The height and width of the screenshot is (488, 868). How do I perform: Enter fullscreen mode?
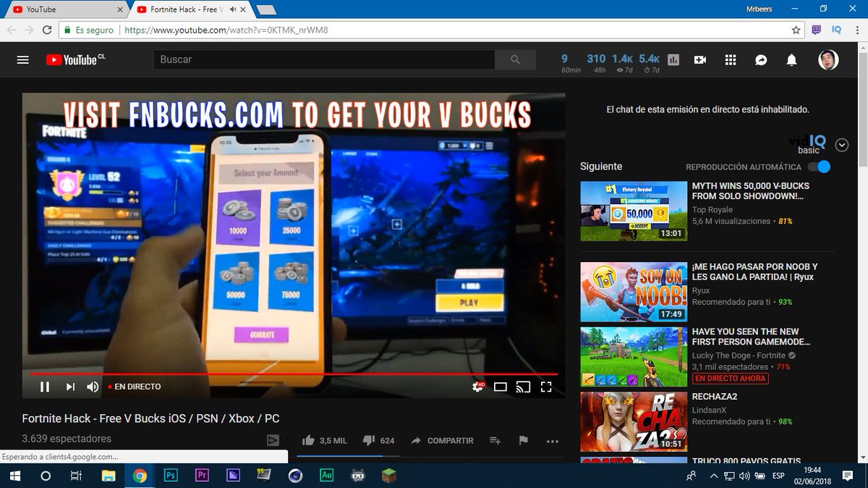click(547, 387)
